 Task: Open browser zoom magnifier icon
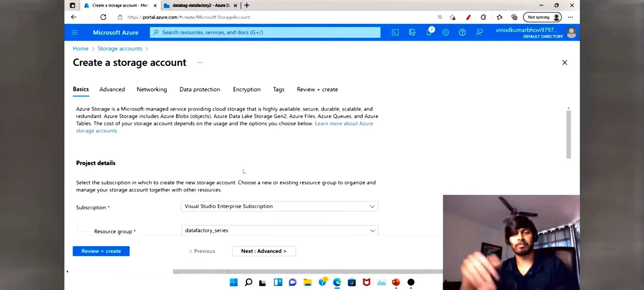[x=440, y=17]
